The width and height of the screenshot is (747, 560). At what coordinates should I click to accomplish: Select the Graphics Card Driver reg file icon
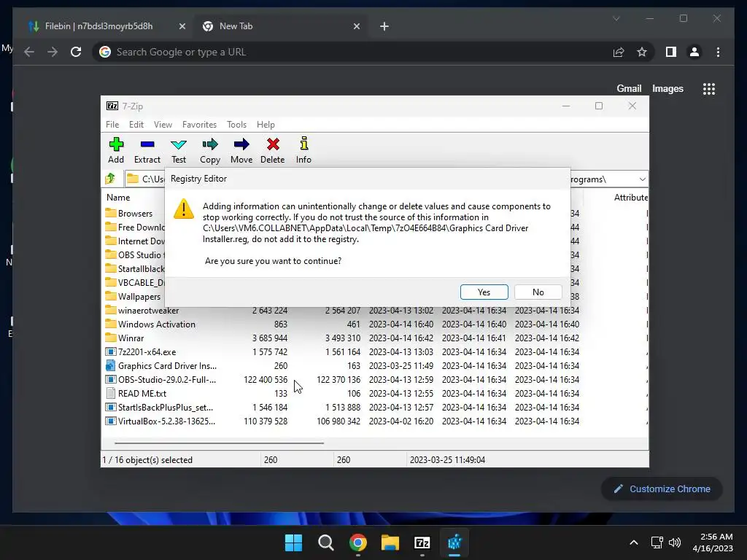coord(111,365)
